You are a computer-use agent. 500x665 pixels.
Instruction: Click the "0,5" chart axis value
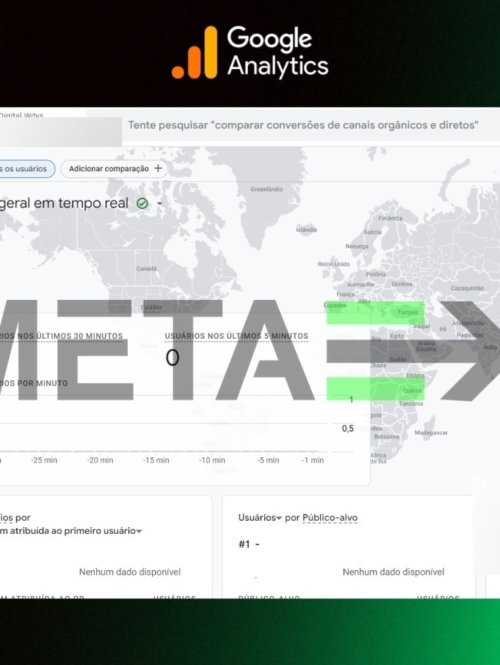click(348, 428)
